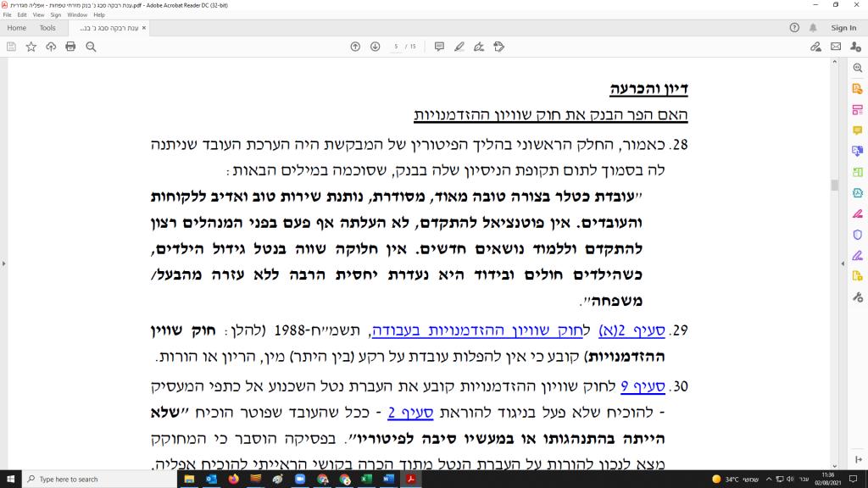The image size is (868, 488).
Task: Show hidden icons in system tray
Action: 769,480
